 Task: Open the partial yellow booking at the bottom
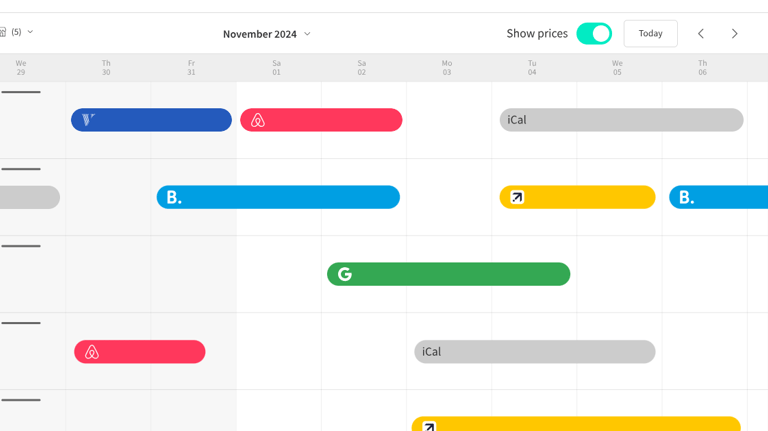(575, 424)
